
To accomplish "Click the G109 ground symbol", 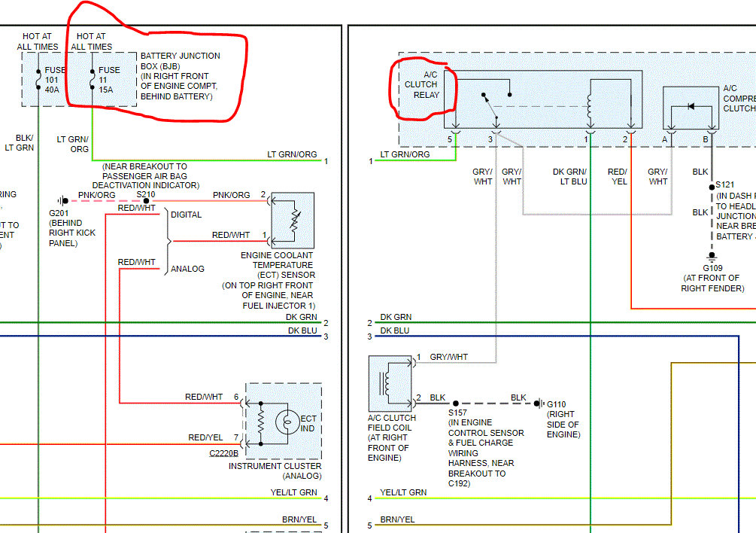I will [x=712, y=257].
